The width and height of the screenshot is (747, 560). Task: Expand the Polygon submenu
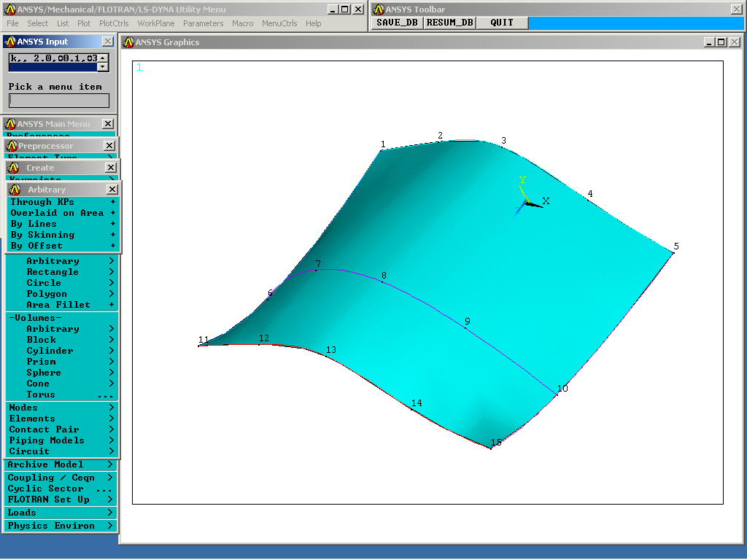click(62, 294)
